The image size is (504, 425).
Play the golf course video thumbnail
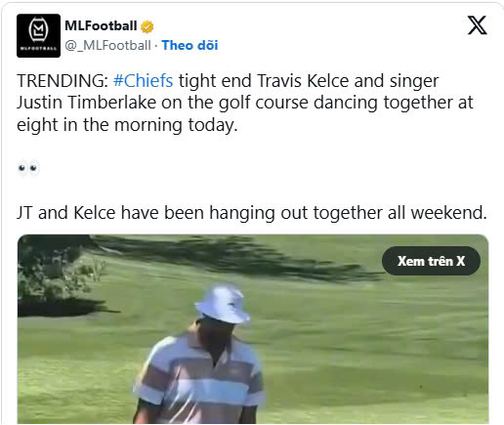click(x=253, y=329)
